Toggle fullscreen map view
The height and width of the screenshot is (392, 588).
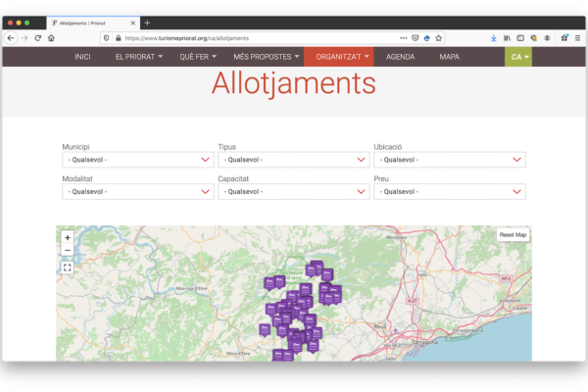(x=68, y=267)
